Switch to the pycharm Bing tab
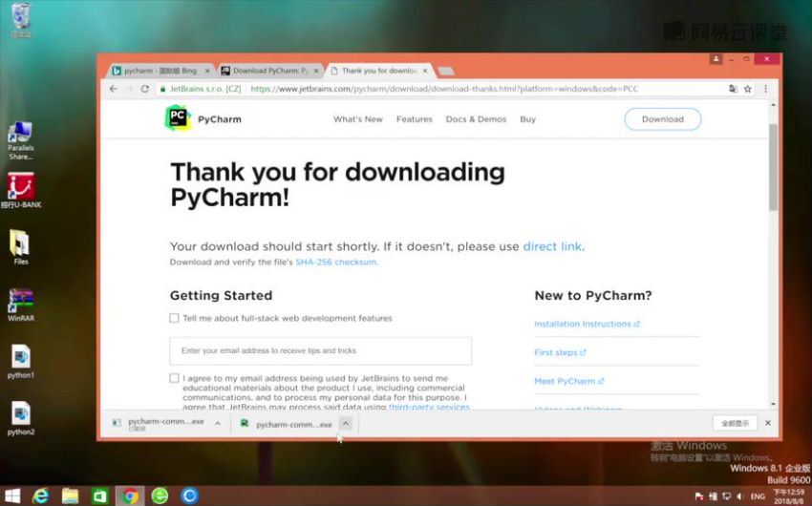The image size is (812, 506). point(160,71)
